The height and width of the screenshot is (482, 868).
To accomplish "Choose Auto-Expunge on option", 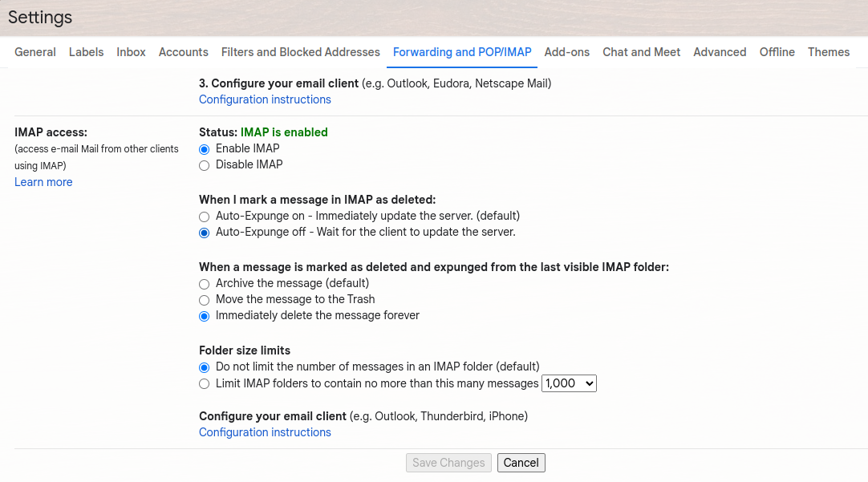I will click(x=205, y=217).
